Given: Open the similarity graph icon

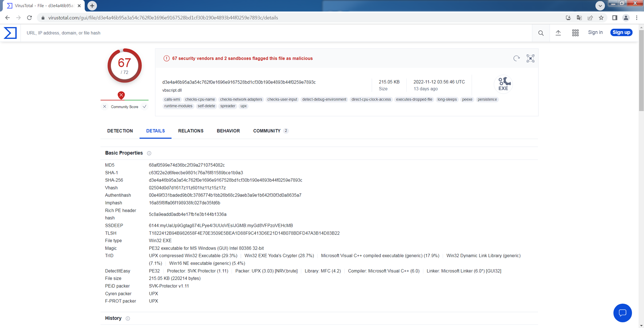Looking at the screenshot, I should [x=530, y=58].
